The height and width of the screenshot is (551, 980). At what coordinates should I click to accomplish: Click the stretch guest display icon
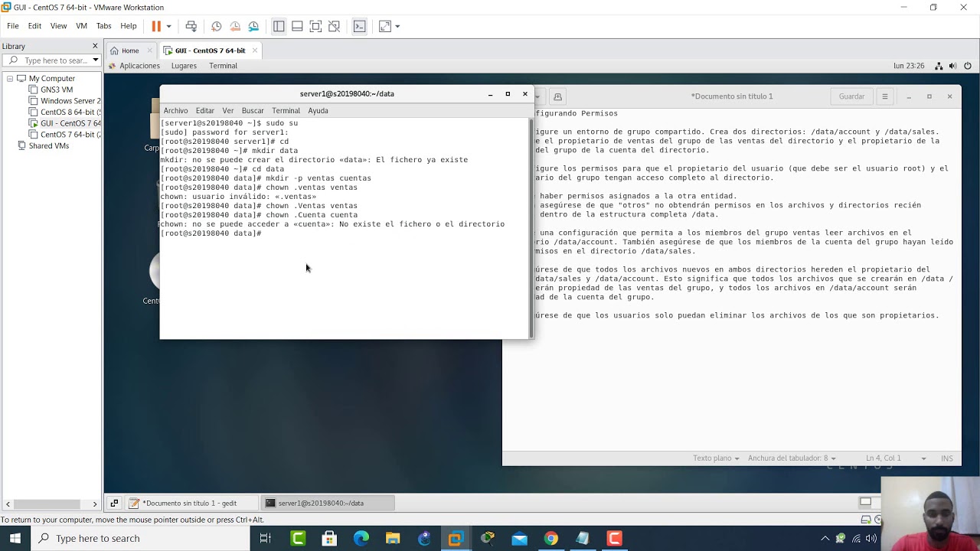pos(385,26)
